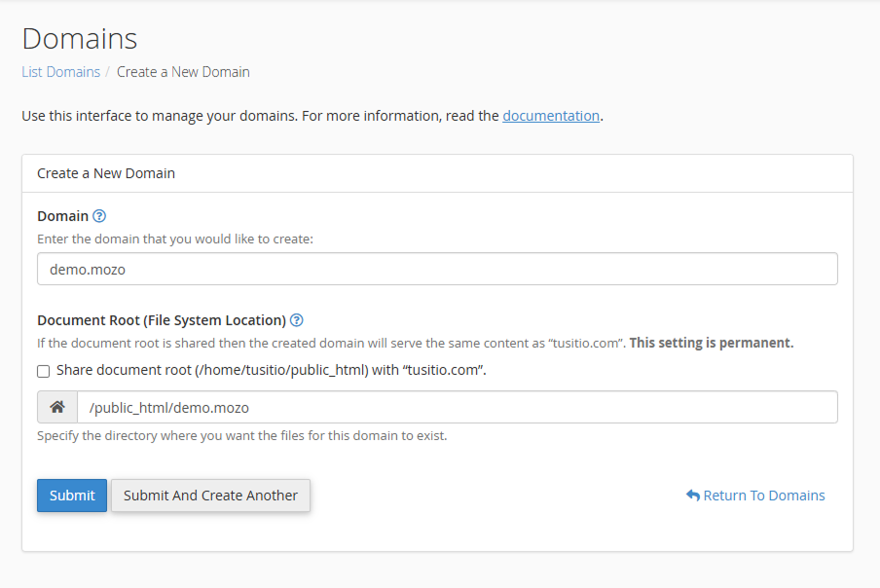Open the Document Root help icon
880x588 pixels.
[297, 320]
